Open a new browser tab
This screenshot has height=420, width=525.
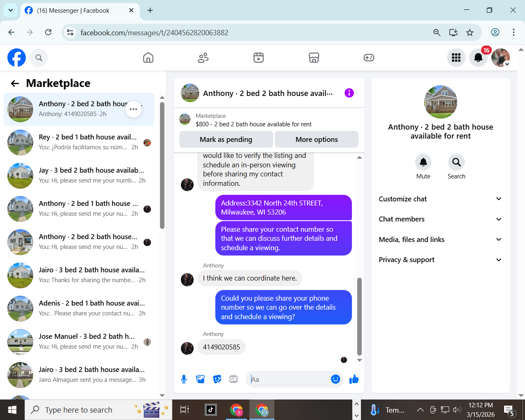(150, 11)
